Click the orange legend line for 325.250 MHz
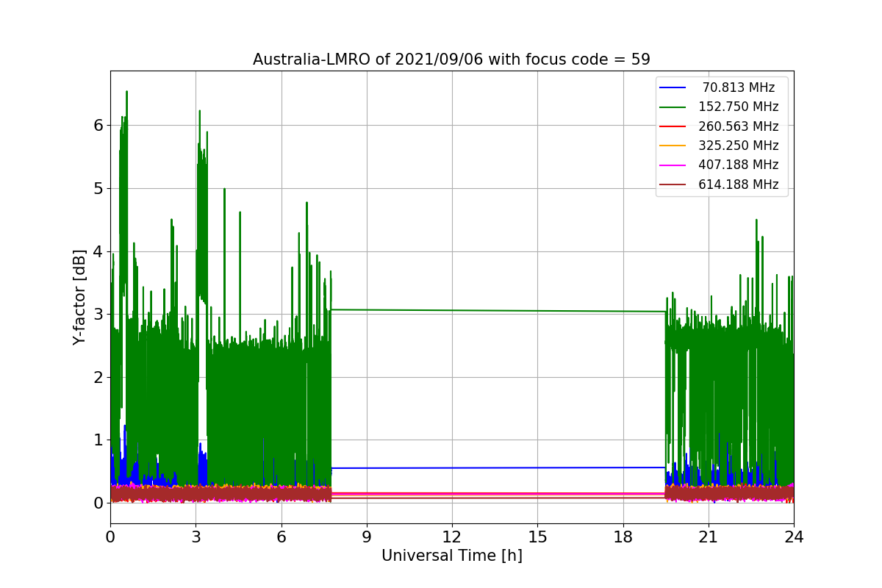This screenshot has width=882, height=588. point(673,146)
